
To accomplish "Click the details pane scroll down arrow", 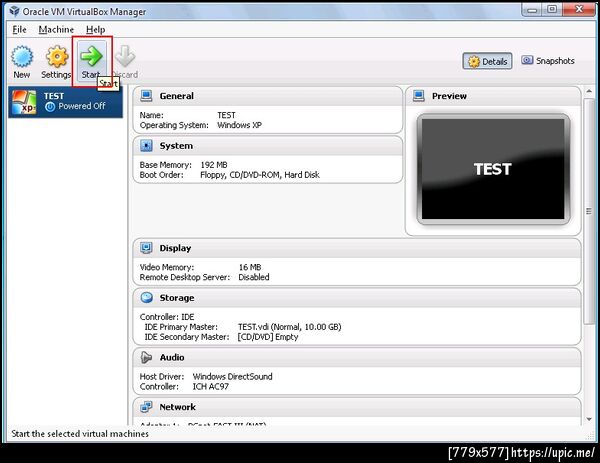I will (x=589, y=419).
